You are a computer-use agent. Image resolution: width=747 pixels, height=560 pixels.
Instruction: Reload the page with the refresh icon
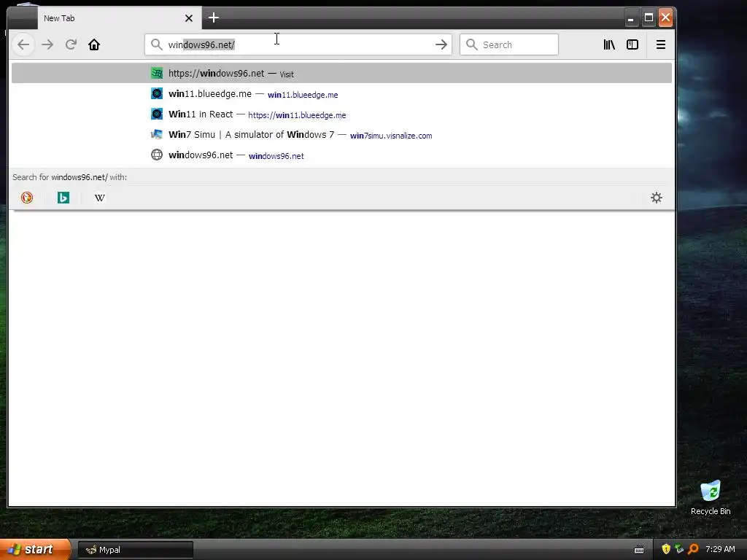tap(71, 44)
